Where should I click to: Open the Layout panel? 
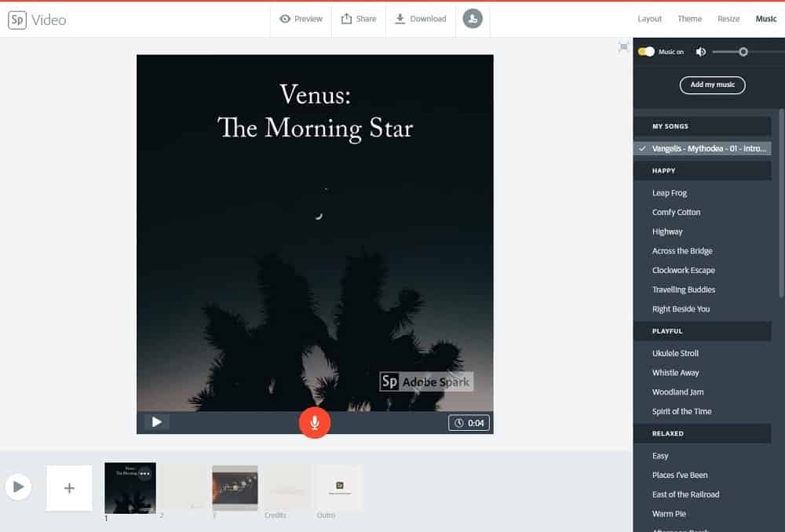click(x=649, y=18)
